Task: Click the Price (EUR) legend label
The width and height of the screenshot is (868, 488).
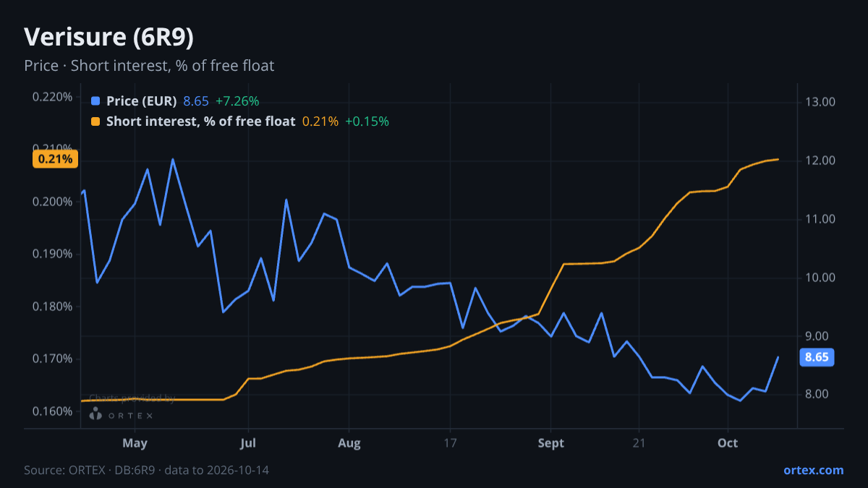Action: point(141,101)
